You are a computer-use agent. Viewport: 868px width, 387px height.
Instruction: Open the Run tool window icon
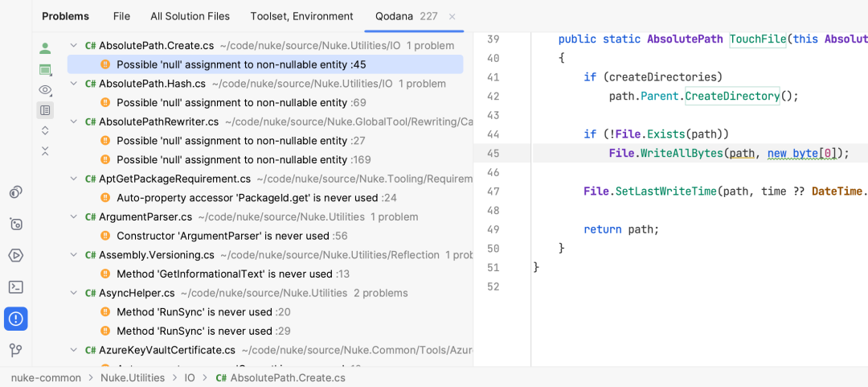click(x=16, y=256)
